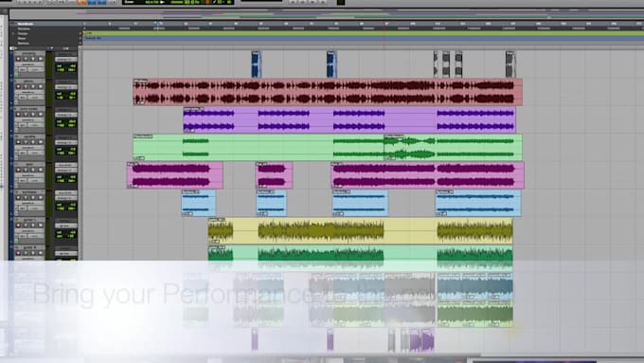The width and height of the screenshot is (644, 363).
Task: Click the add marker plus button
Action: coord(80,44)
